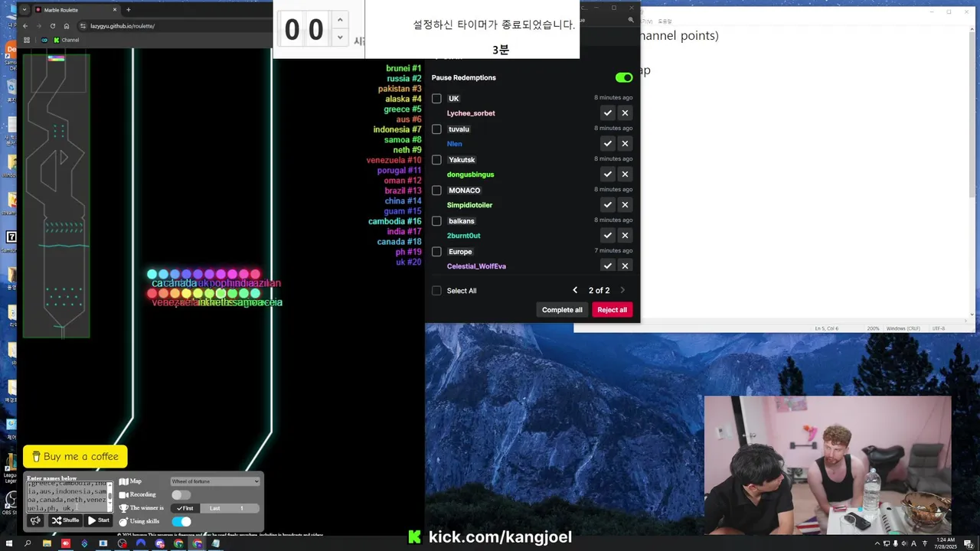Reject the balkans redemption with X

625,236
